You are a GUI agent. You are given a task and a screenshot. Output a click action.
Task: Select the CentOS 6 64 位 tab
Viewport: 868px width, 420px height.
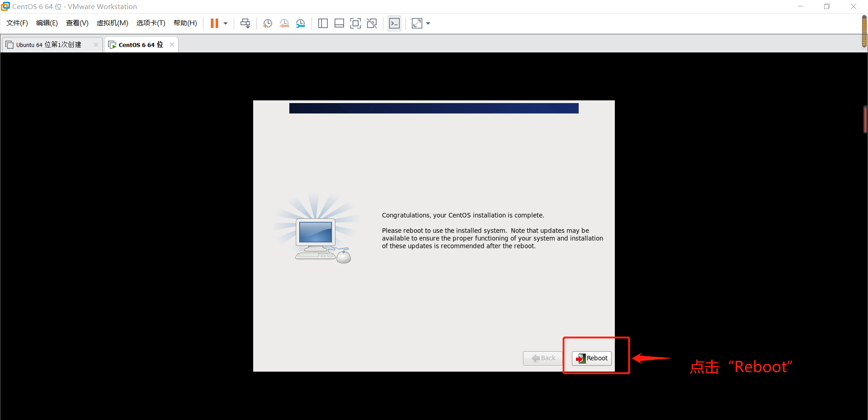(x=141, y=45)
